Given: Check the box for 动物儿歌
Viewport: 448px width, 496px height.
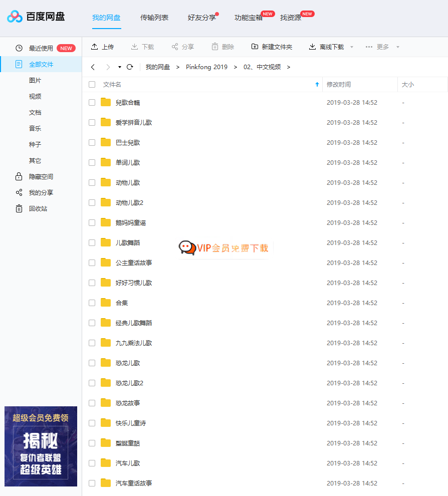Looking at the screenshot, I should click(x=92, y=182).
